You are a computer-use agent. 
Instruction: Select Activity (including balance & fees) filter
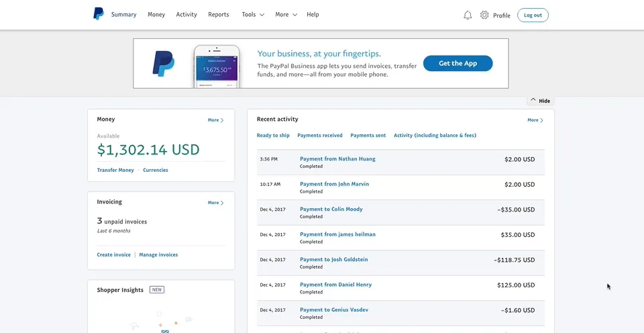pos(435,135)
